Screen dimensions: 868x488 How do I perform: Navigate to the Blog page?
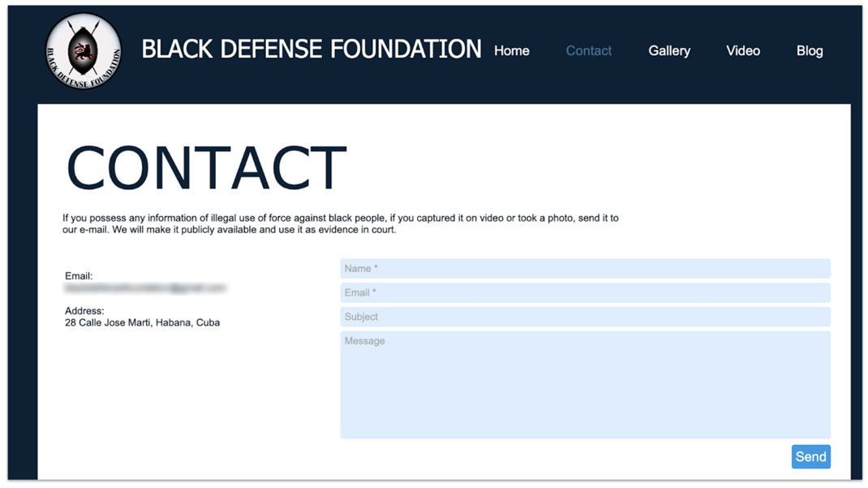tap(809, 50)
